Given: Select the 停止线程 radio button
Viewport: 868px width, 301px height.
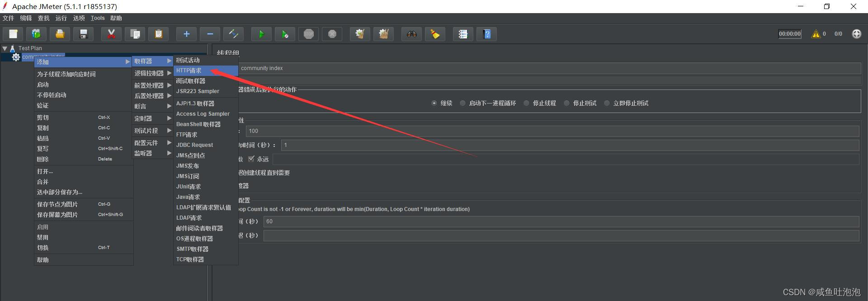Looking at the screenshot, I should click(x=526, y=103).
